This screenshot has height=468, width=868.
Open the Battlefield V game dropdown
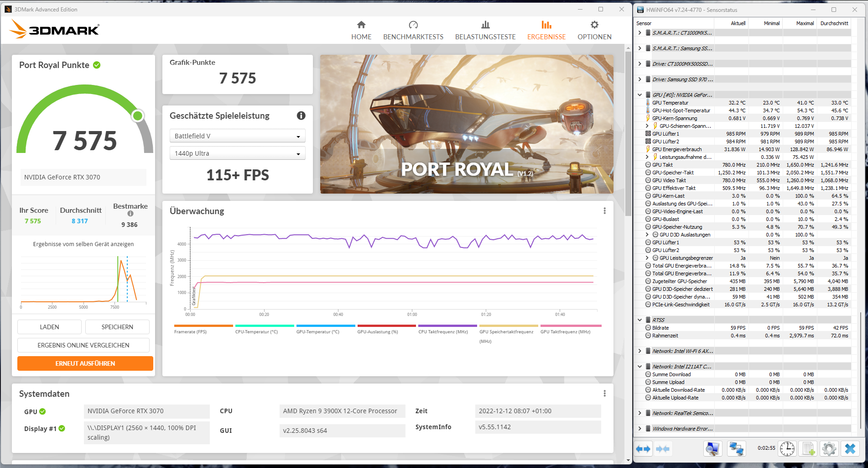tap(237, 136)
